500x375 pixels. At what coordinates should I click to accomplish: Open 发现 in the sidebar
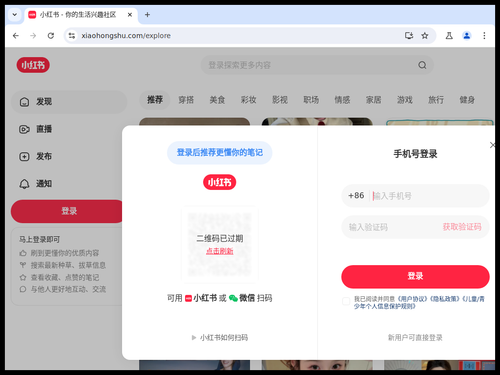click(69, 102)
